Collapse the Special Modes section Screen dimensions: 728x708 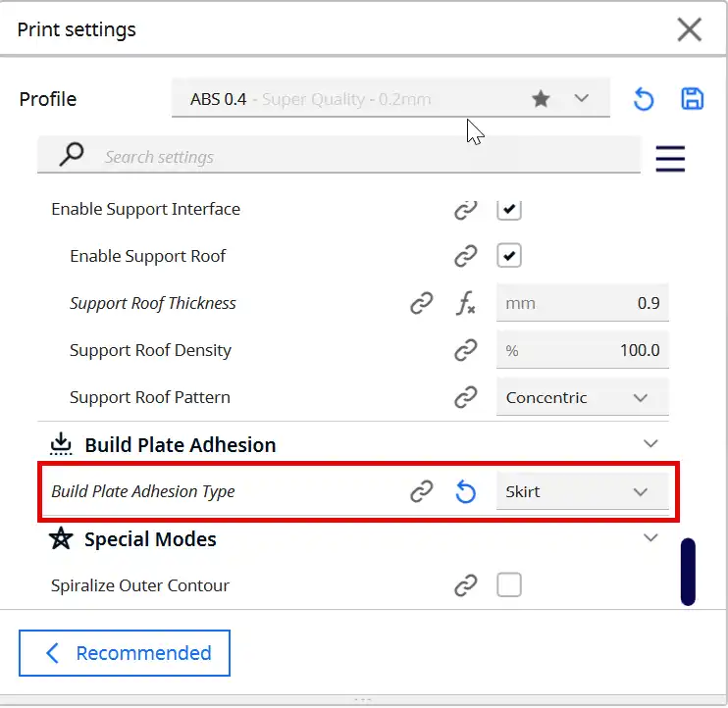click(650, 537)
